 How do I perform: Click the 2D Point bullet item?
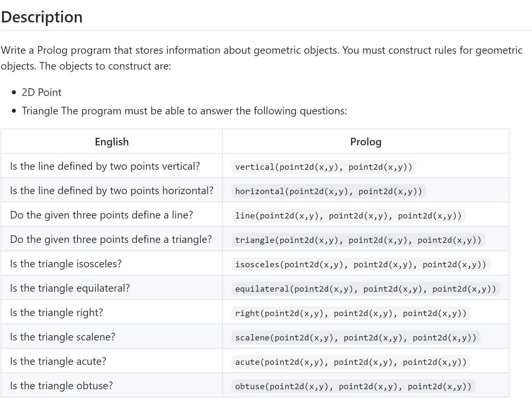42,92
